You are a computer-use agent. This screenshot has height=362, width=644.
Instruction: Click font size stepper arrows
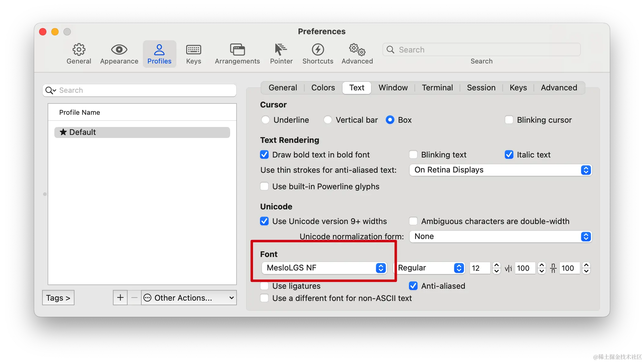point(497,268)
